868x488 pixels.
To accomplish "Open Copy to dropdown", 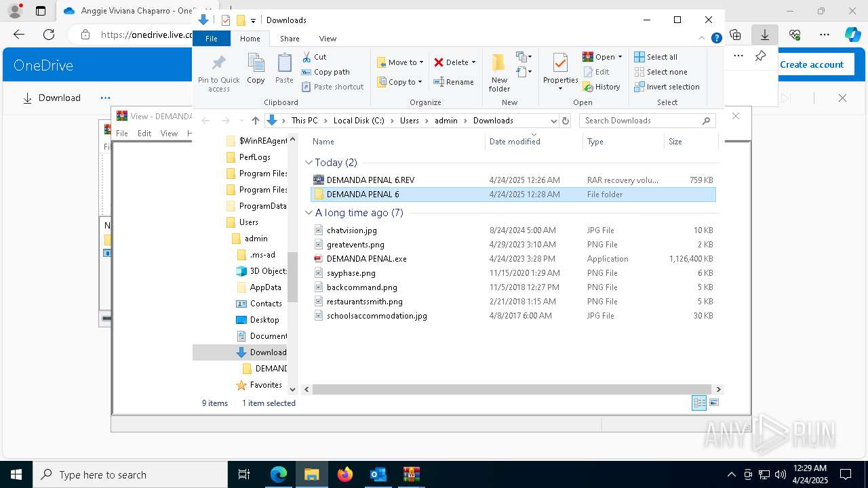I will (x=399, y=82).
